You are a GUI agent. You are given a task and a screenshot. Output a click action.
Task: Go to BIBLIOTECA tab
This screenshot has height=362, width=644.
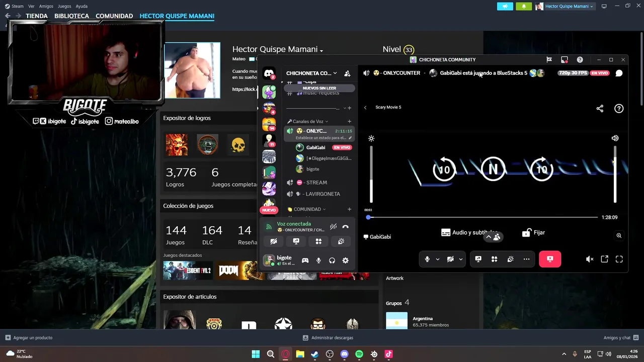click(x=71, y=16)
